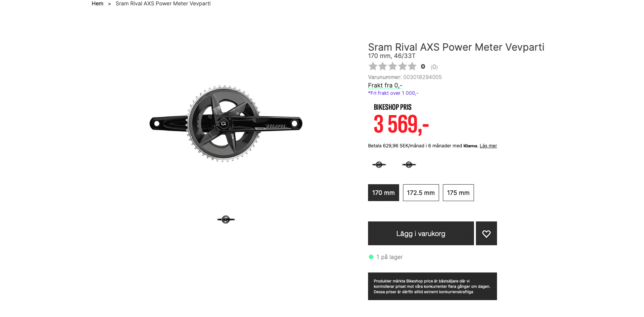Click the Bikeshop price info banner
The image size is (644, 317).
[x=432, y=286]
